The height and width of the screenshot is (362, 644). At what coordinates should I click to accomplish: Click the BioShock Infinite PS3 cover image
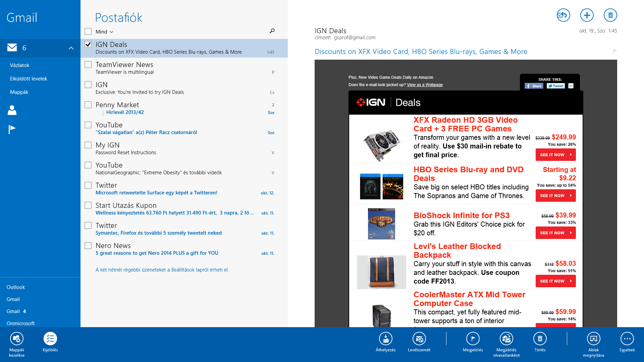pos(381,224)
